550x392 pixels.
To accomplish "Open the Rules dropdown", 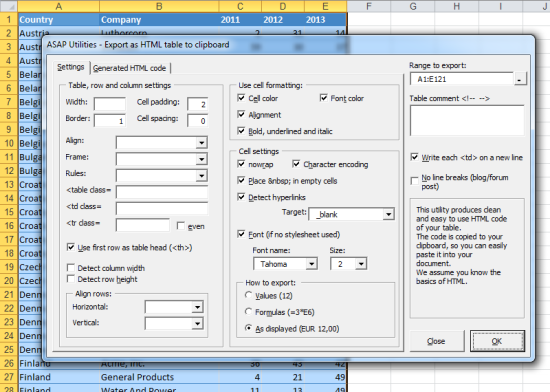I will coord(201,176).
